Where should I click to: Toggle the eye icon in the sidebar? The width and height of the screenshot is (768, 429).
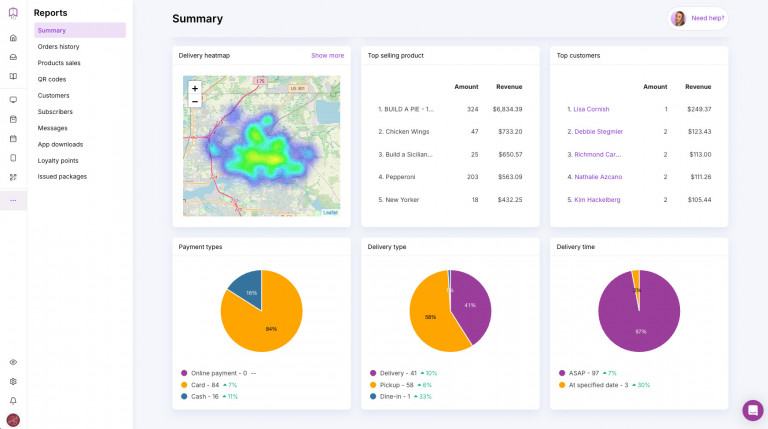(x=13, y=362)
